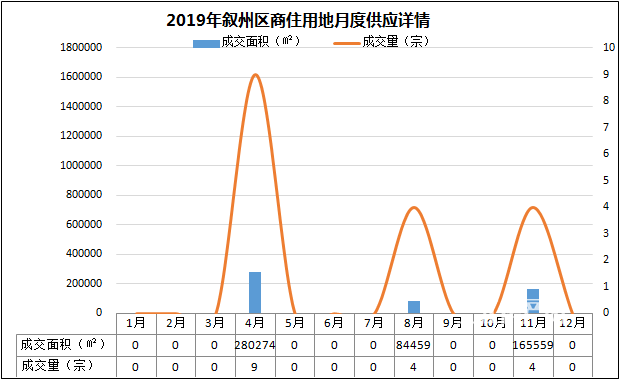The image size is (620, 380).
Task: Click the 成交量（宗）row header
Action: (x=58, y=366)
